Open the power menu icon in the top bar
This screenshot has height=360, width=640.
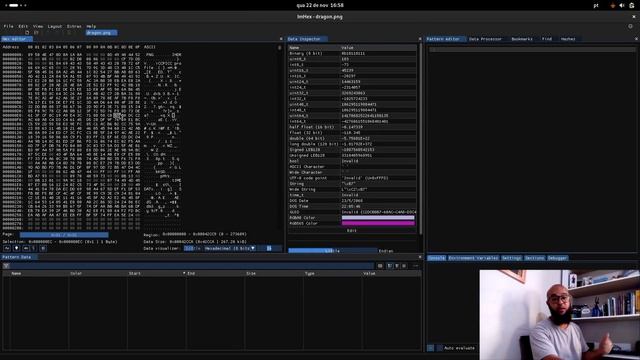[632, 5]
